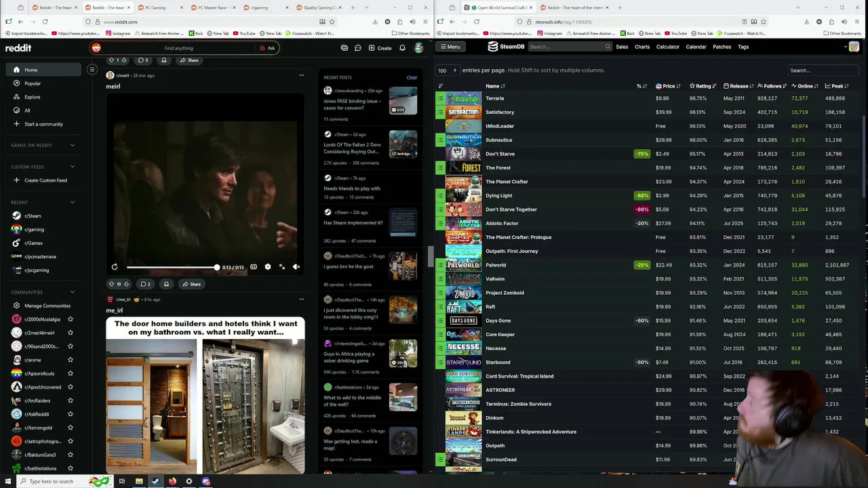Open the me_irl post overflow menu

pos(302,299)
